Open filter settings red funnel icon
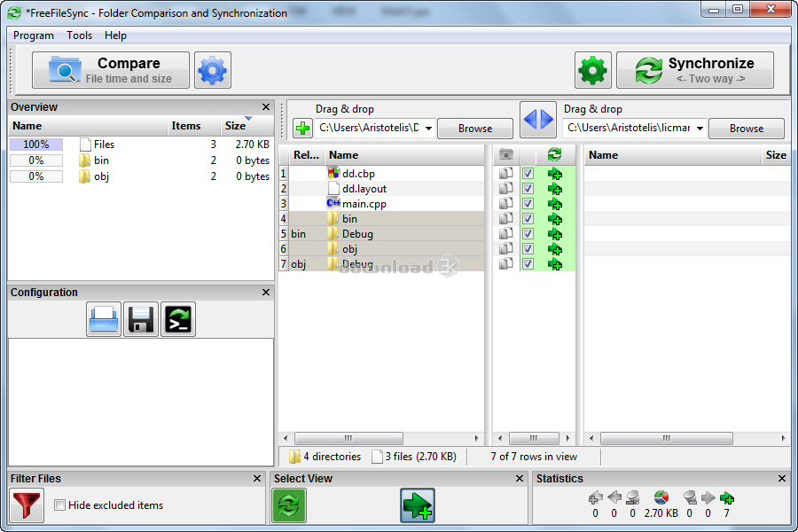Viewport: 798px width, 532px height. (27, 505)
